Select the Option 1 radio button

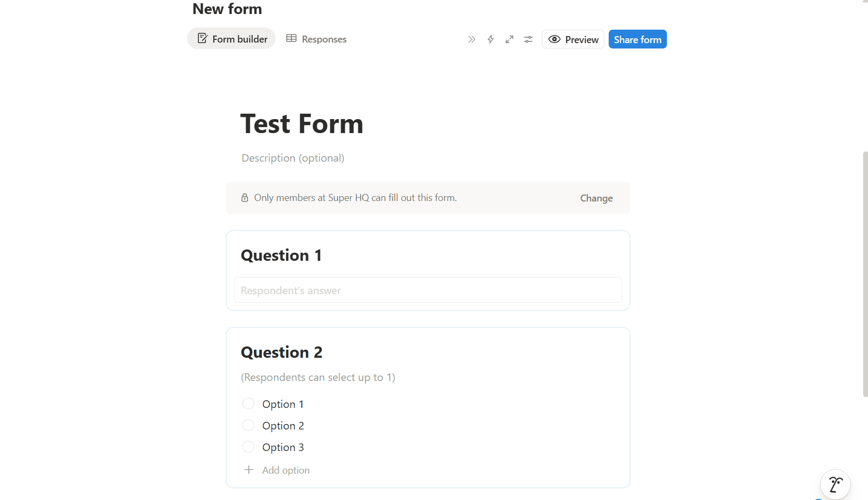[248, 404]
